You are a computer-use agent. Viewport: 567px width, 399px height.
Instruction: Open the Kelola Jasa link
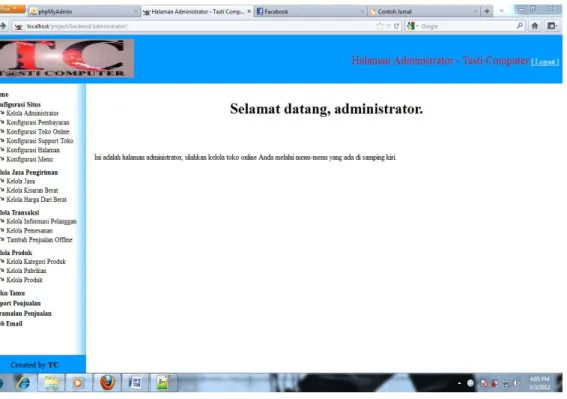click(x=21, y=181)
